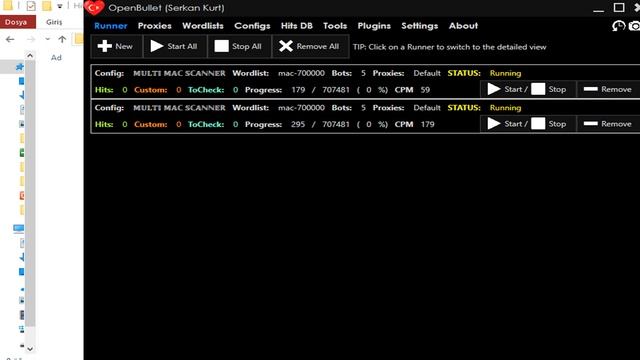Click the properties checkmark icon in Explorer title bar
The height and width of the screenshot is (360, 640).
(31, 6)
